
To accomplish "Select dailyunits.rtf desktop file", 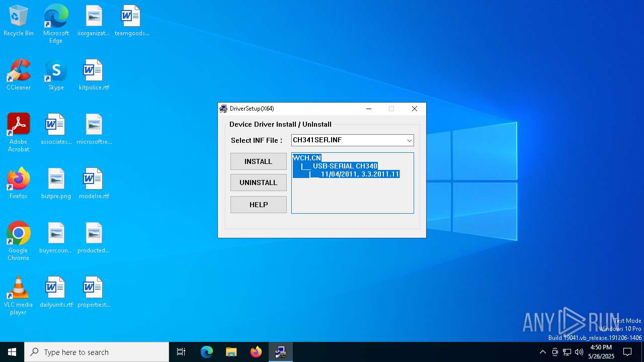I will [56, 293].
